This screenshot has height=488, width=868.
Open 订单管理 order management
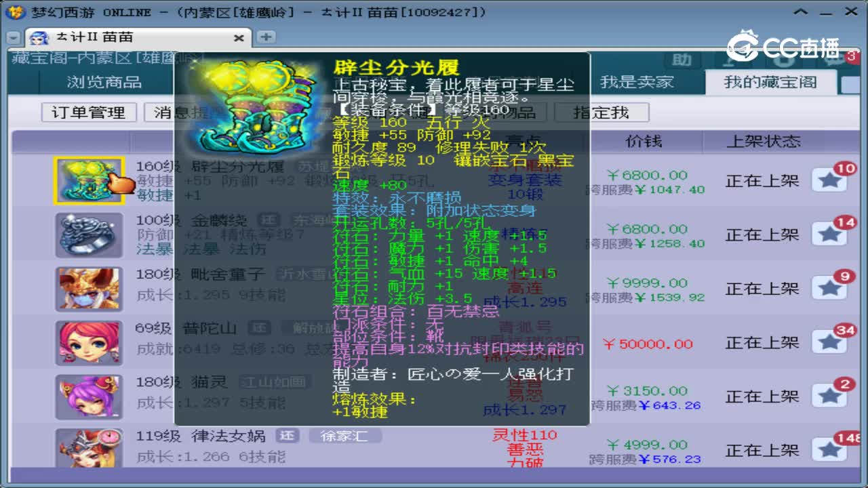[x=89, y=112]
